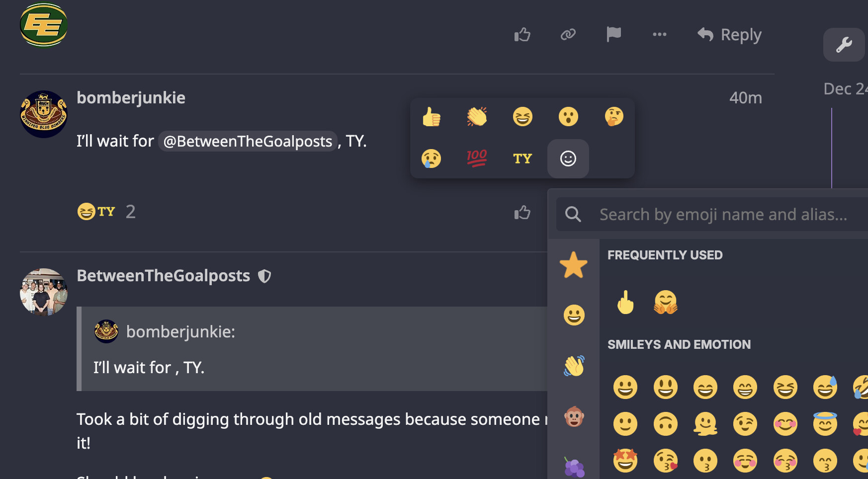The height and width of the screenshot is (479, 868).
Task: React with the TY emoji
Action: click(522, 159)
